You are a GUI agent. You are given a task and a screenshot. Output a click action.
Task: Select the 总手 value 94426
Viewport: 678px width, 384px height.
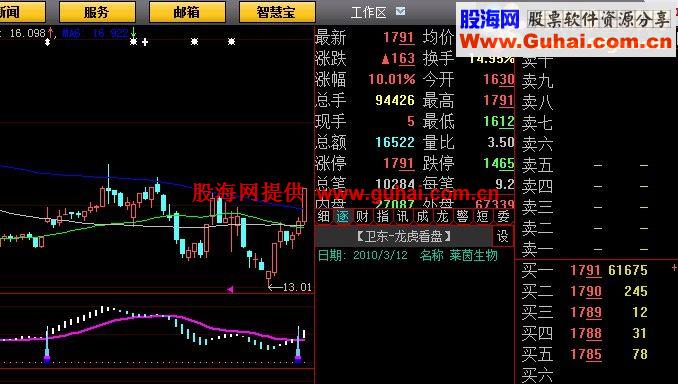tap(395, 100)
